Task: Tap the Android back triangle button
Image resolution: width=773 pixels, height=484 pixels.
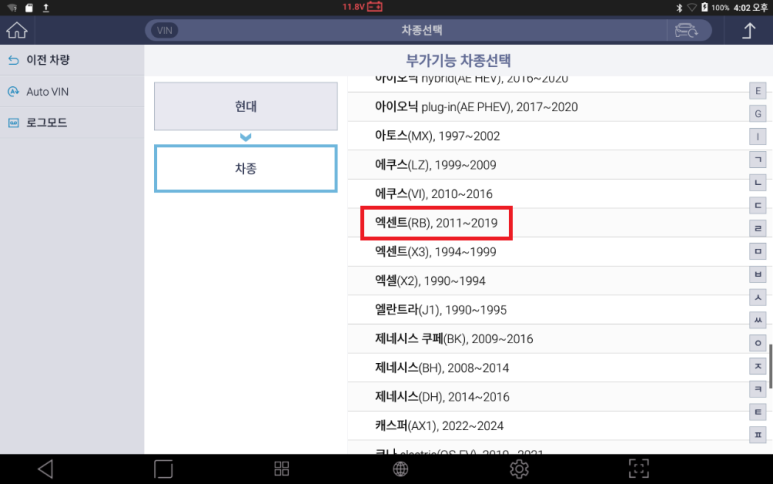Action: tap(45, 469)
